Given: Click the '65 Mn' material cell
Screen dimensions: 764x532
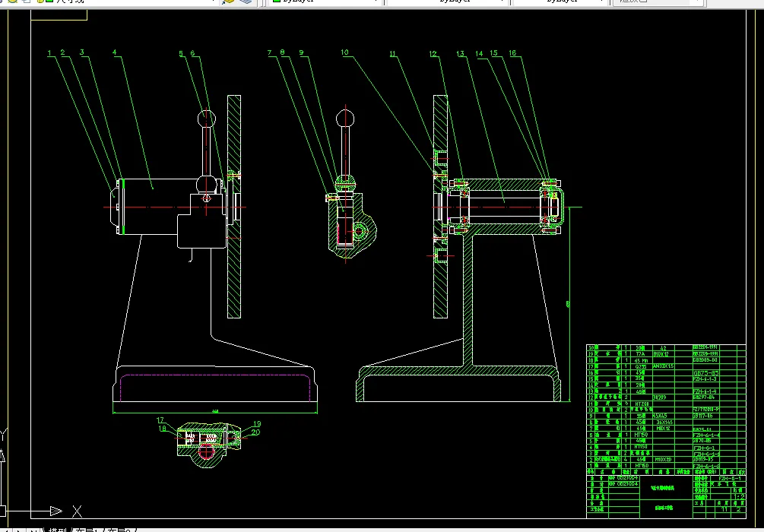Looking at the screenshot, I should pos(642,360).
